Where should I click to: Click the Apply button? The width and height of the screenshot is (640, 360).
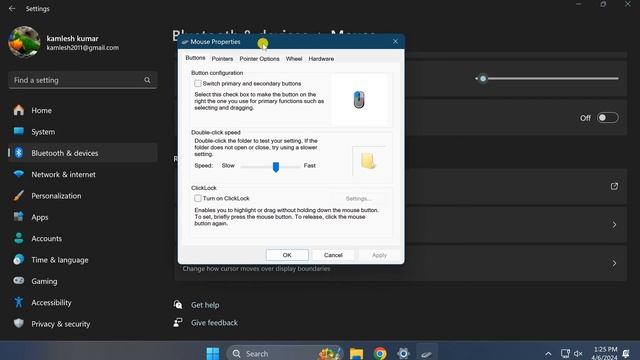tap(379, 255)
